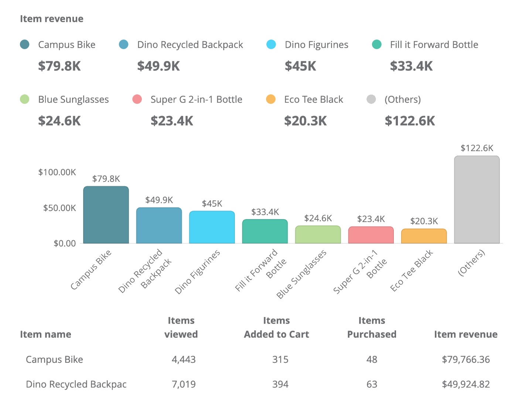532x399 pixels.
Task: Click the $23.4K legend value
Action: (x=172, y=121)
